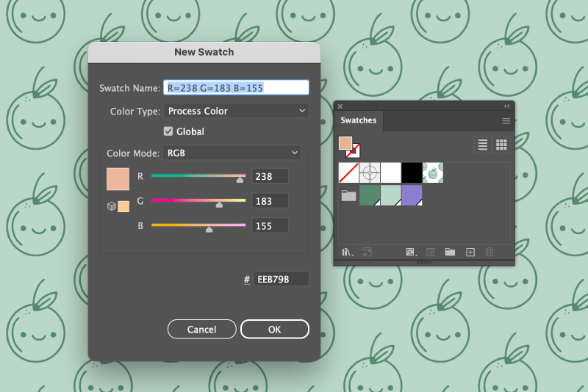This screenshot has width=588, height=392.
Task: Click New Swatch plus icon
Action: tap(470, 253)
